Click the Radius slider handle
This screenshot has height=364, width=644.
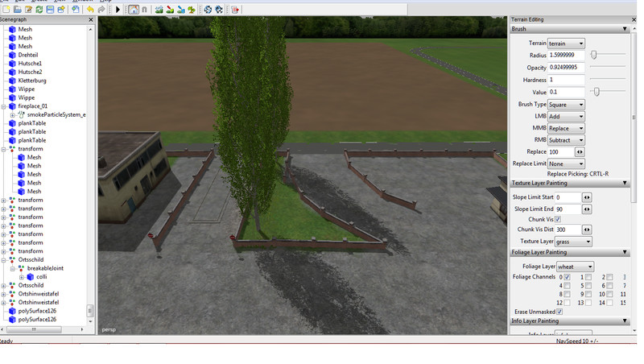[x=593, y=55]
